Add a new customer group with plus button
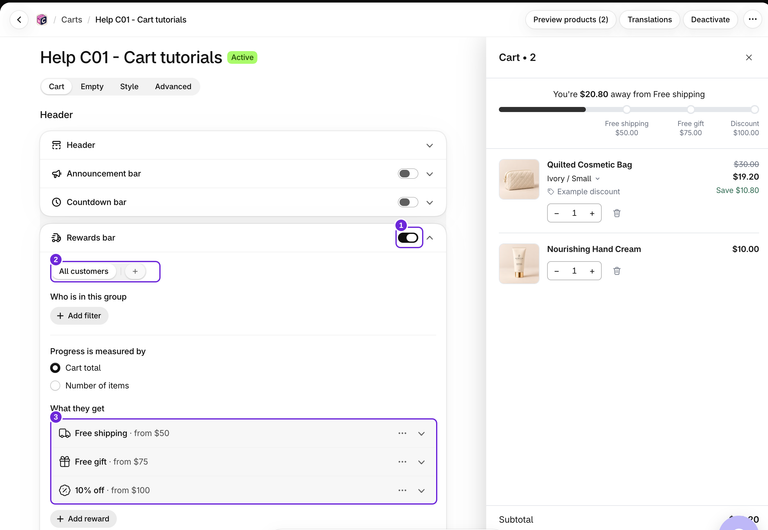 pyautogui.click(x=135, y=271)
